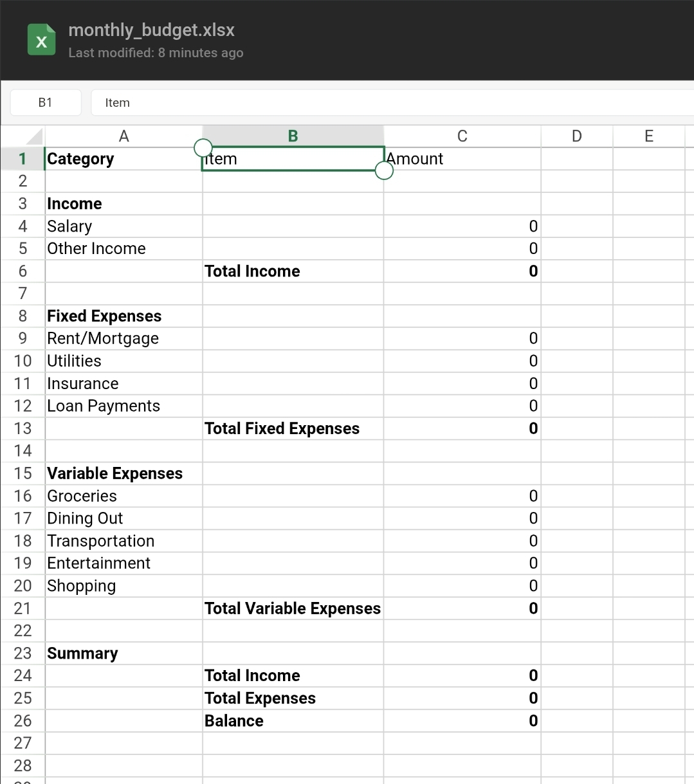Select the Total Income cell in row 6

click(x=293, y=271)
